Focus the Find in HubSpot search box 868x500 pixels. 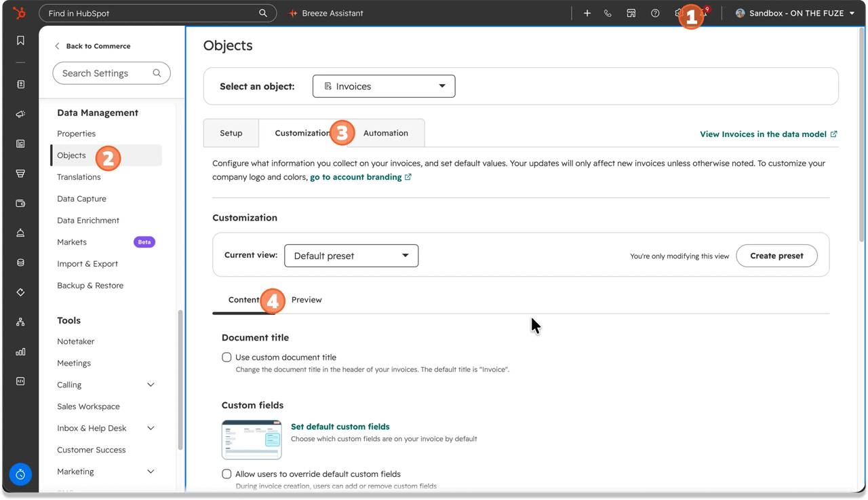point(157,13)
